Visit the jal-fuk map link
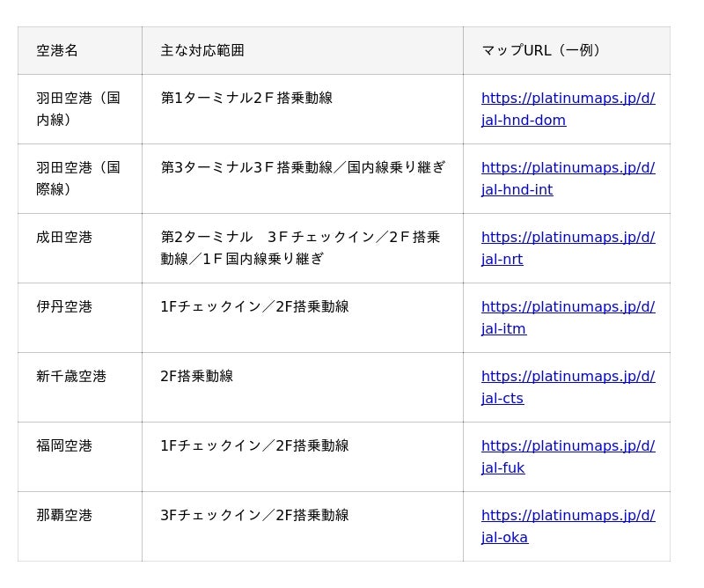Image resolution: width=704 pixels, height=588 pixels. pos(568,457)
